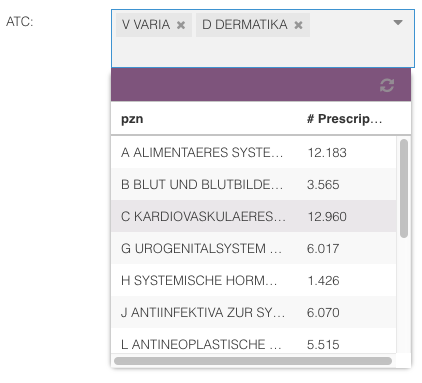Click the 12.960 prescriptions cell
The height and width of the screenshot is (383, 422).
327,217
